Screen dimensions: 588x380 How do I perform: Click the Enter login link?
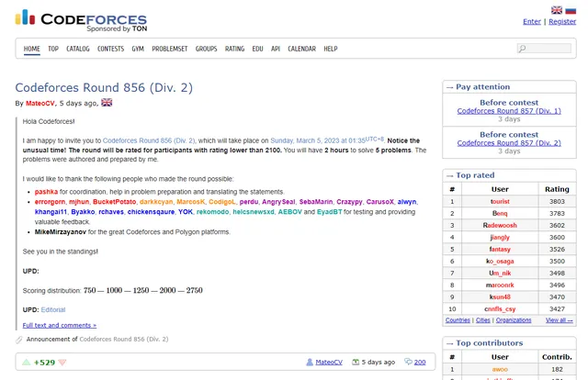(532, 22)
